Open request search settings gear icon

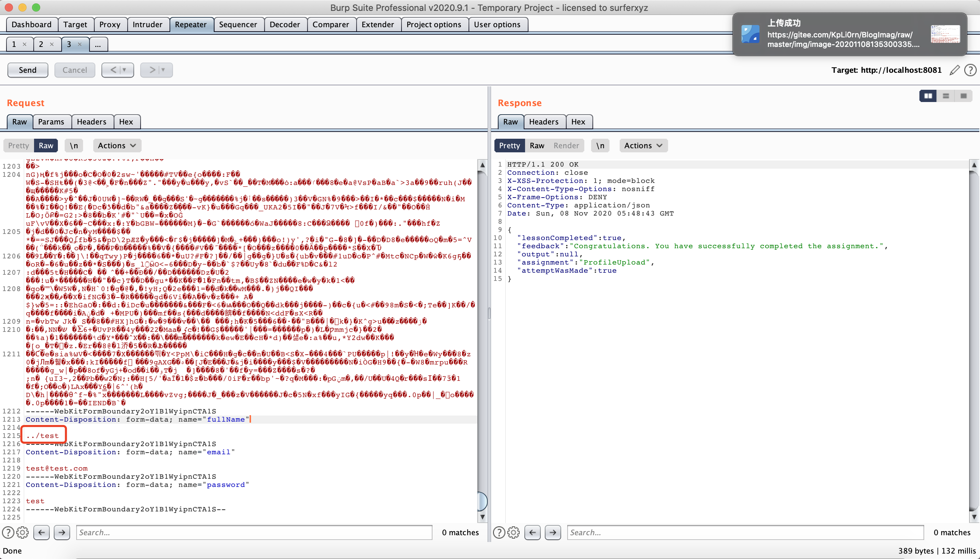tap(22, 532)
